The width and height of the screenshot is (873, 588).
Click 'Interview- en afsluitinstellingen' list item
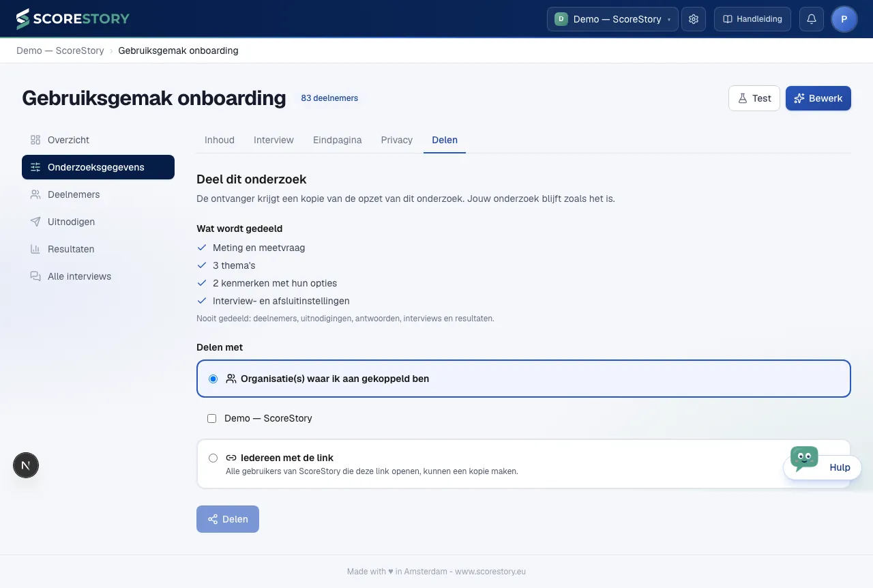click(x=281, y=301)
